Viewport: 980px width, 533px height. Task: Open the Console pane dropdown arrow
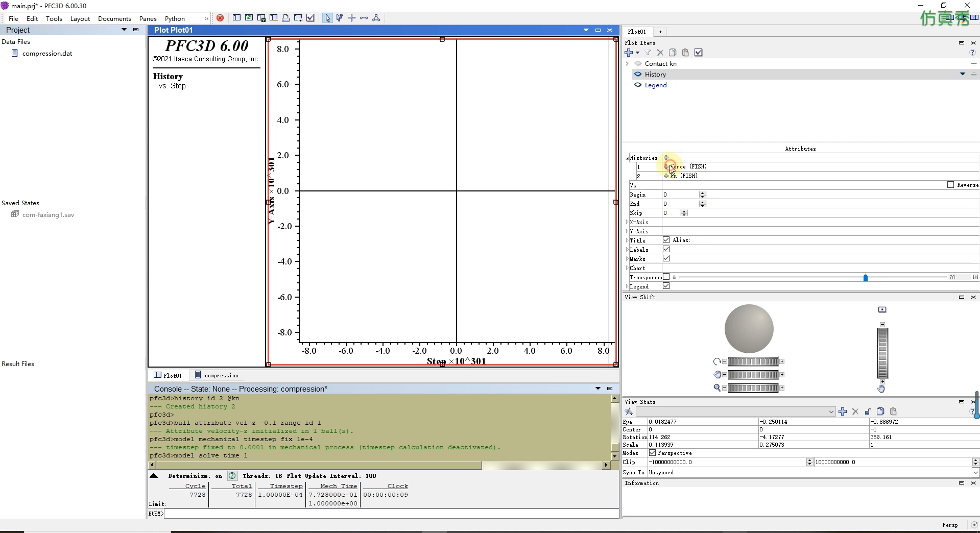click(598, 389)
